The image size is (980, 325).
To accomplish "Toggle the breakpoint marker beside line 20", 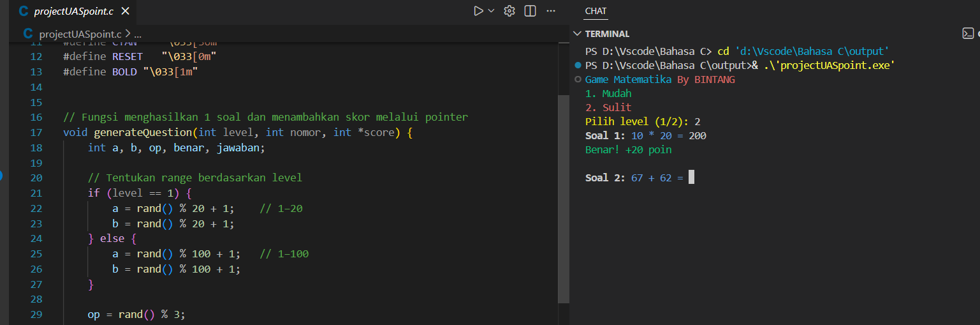I will 2,176.
